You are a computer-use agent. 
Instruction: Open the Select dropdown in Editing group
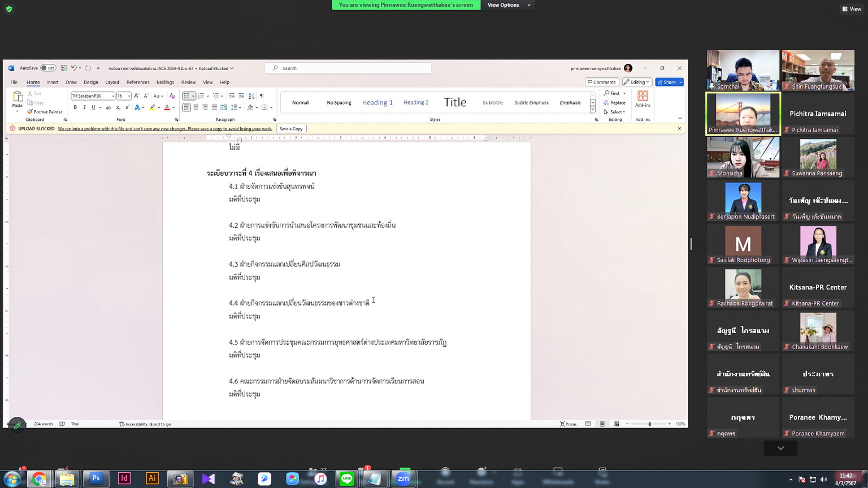[615, 112]
